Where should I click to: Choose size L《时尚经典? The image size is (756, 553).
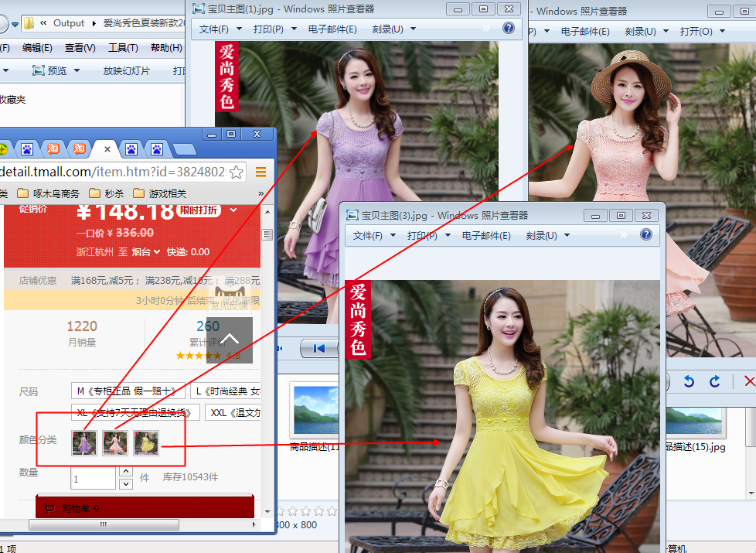pos(226,391)
